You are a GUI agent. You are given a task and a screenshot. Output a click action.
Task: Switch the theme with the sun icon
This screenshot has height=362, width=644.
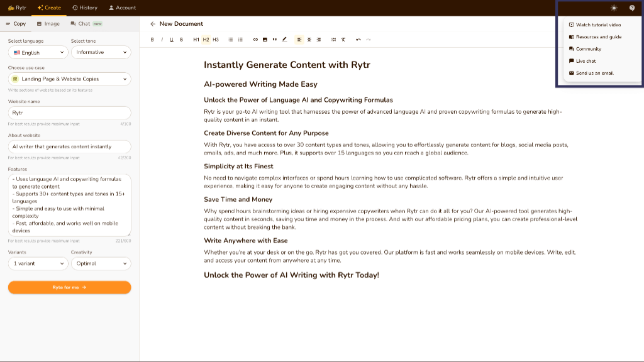coord(614,8)
